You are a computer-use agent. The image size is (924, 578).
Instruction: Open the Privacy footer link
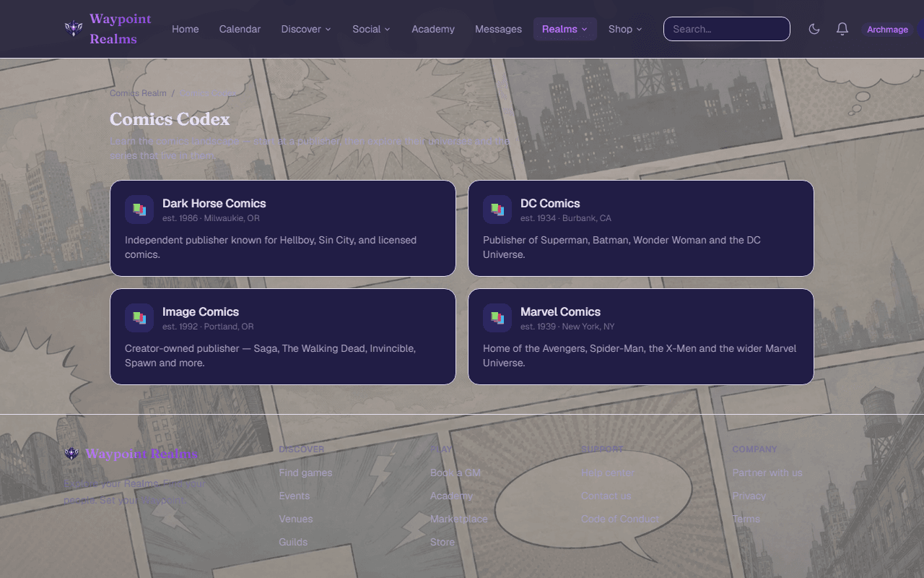(x=749, y=496)
